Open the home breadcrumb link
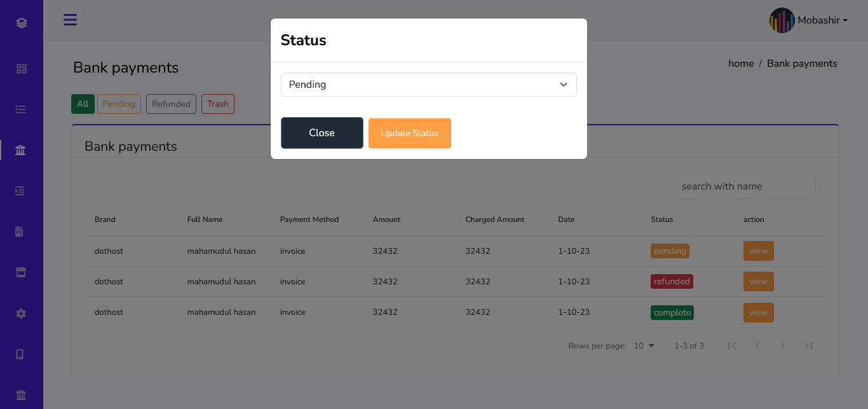The width and height of the screenshot is (868, 409). (x=740, y=63)
